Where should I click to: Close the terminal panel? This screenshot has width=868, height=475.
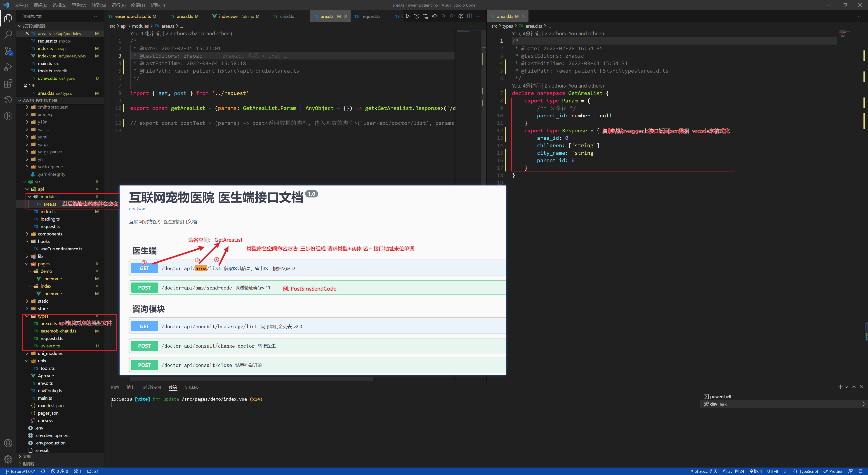coord(862,387)
